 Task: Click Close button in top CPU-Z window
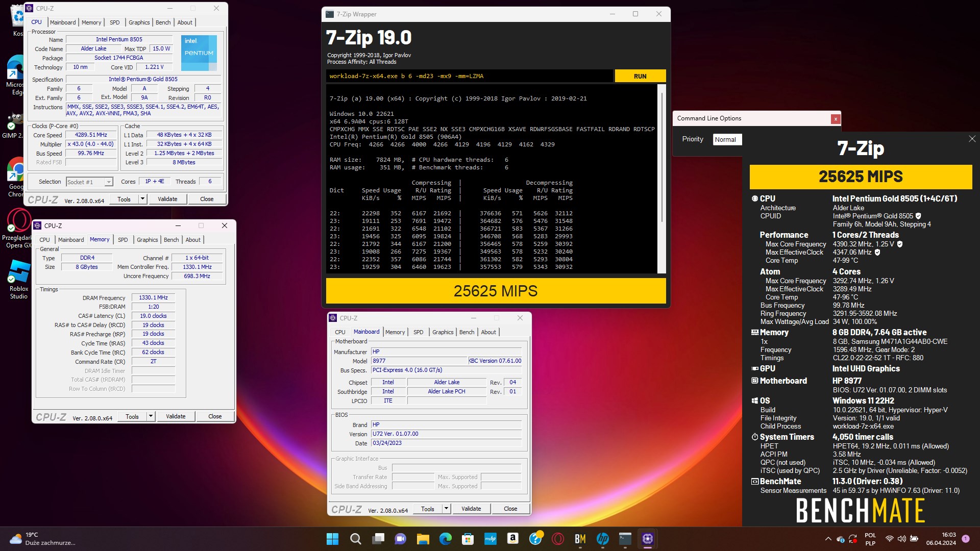(x=207, y=199)
